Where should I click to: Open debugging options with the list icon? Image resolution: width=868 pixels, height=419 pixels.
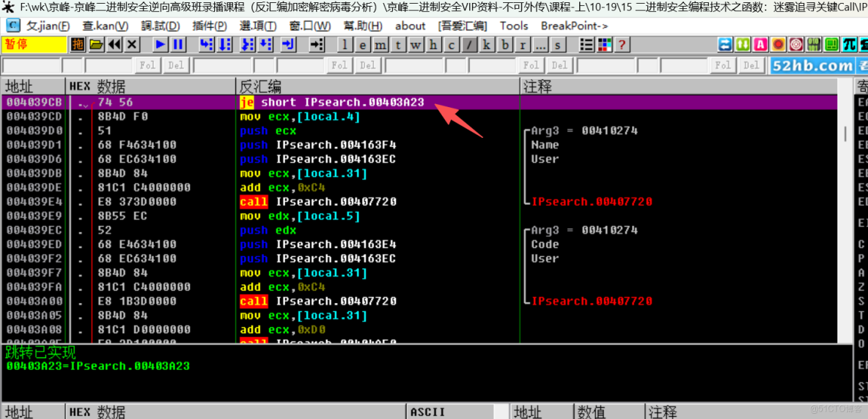click(586, 45)
